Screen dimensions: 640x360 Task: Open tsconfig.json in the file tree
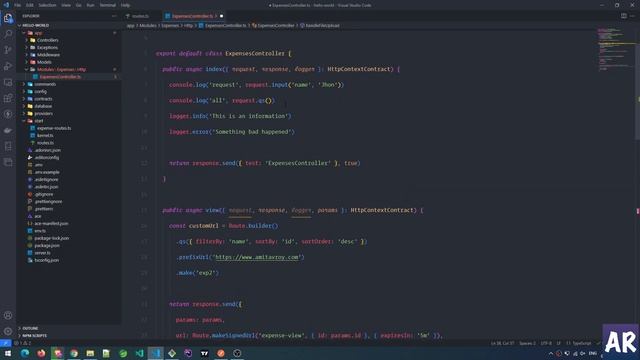click(x=69, y=260)
